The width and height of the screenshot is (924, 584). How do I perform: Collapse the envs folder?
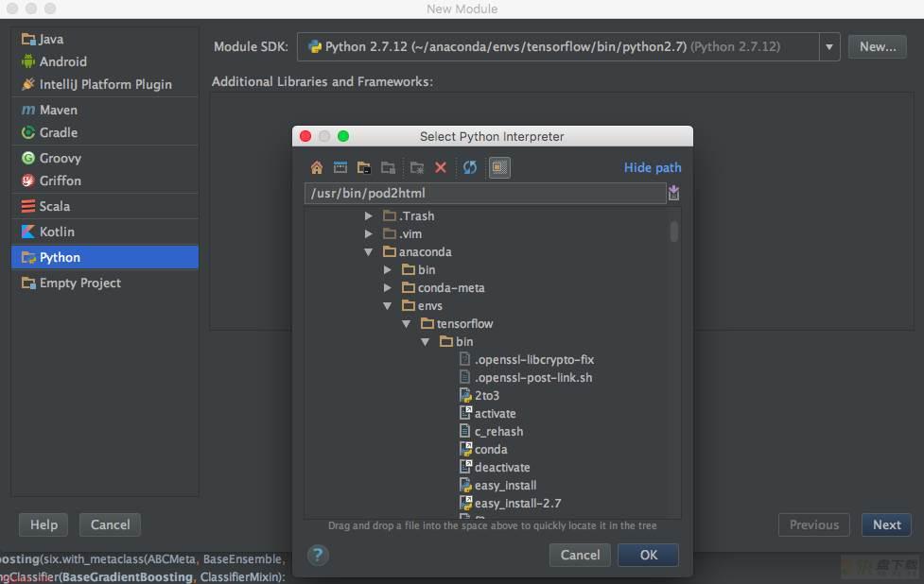pos(387,305)
